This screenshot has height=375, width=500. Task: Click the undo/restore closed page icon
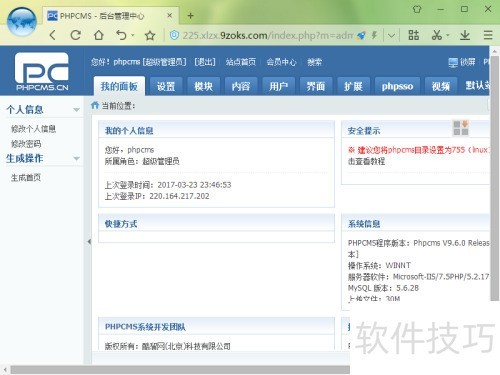pos(121,35)
